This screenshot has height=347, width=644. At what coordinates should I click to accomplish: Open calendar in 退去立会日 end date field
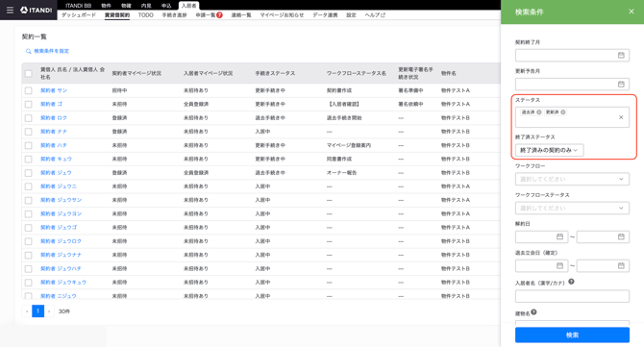[621, 265]
